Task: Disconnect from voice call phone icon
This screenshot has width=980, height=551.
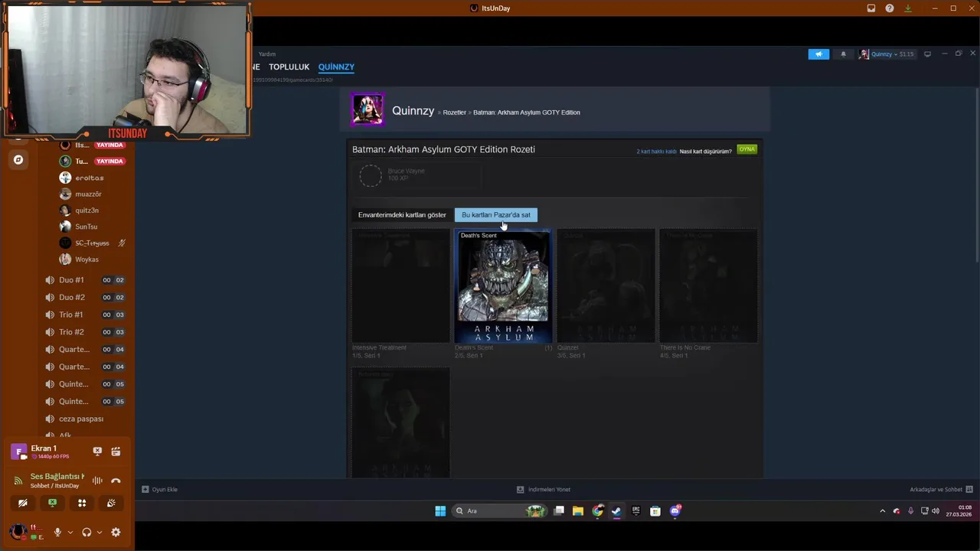Action: tap(116, 481)
